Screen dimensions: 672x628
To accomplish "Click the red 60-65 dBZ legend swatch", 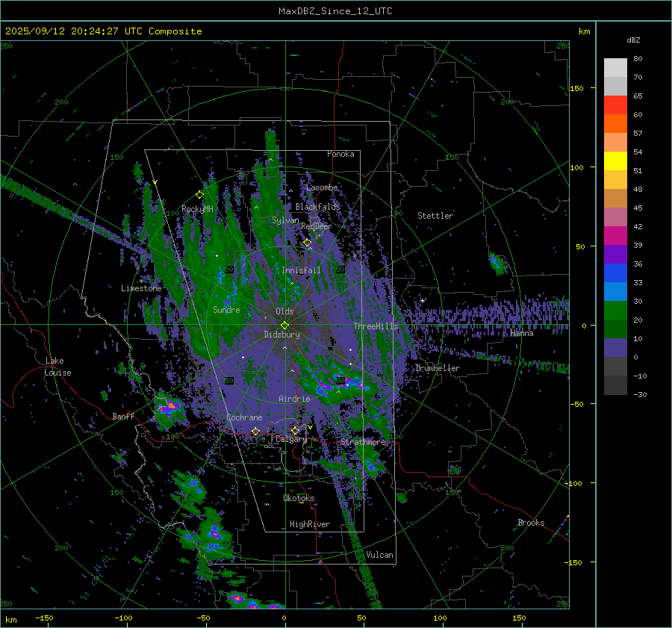I will [x=615, y=105].
